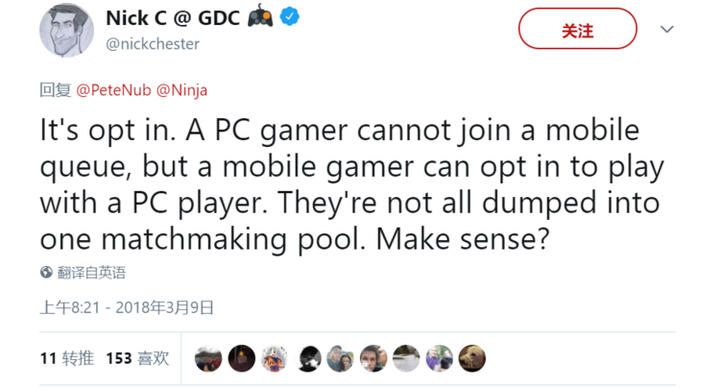
Task: Open the @Ninja mention link
Action: click(182, 90)
